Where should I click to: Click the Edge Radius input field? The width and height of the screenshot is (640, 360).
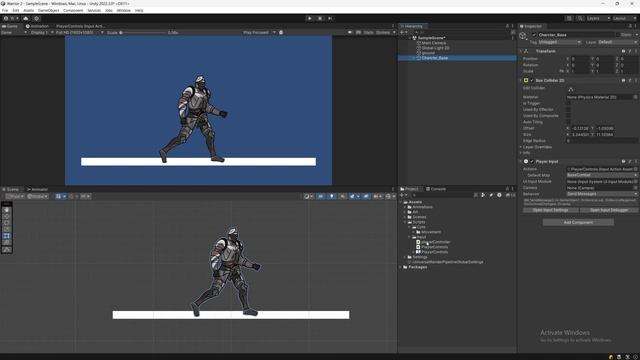[602, 141]
